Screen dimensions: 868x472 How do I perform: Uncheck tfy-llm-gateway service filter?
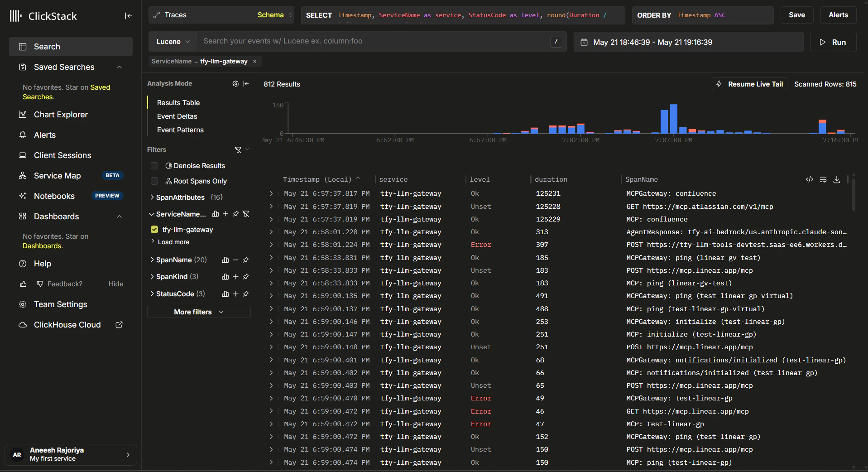tap(154, 230)
